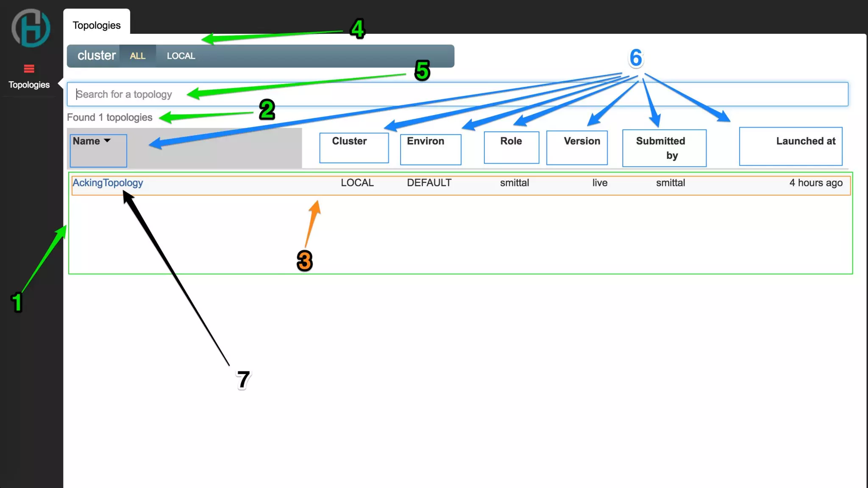
Task: Click the 4 hours ago cell
Action: click(815, 183)
